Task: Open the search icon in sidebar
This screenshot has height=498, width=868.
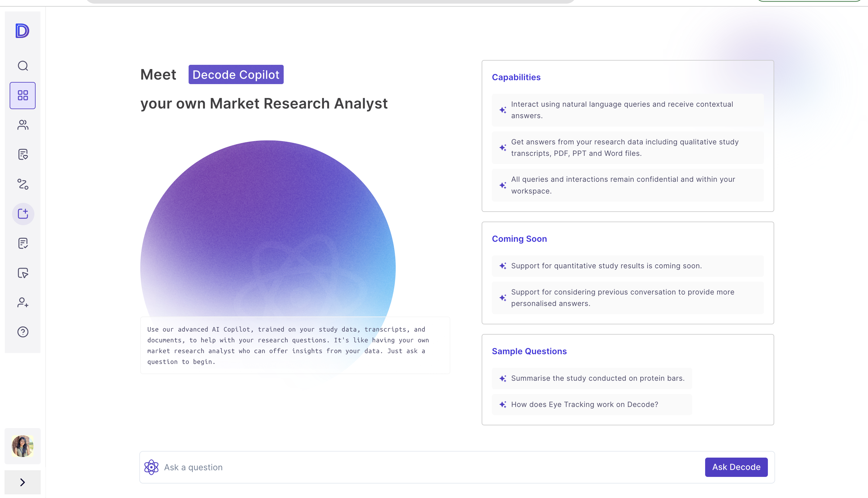Action: (23, 66)
